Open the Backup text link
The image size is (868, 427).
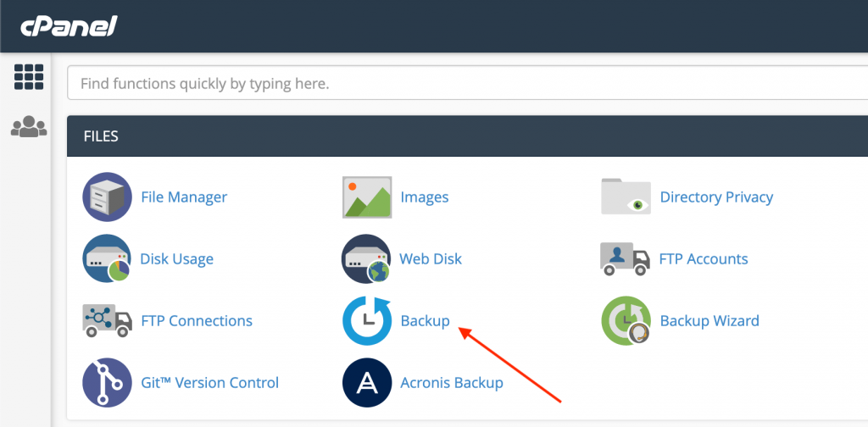point(426,321)
